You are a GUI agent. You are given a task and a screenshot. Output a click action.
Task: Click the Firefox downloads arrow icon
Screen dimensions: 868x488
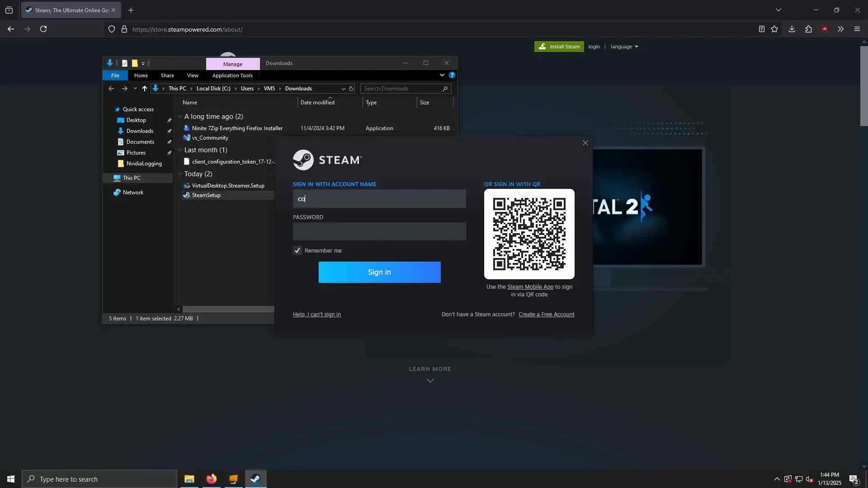(792, 29)
